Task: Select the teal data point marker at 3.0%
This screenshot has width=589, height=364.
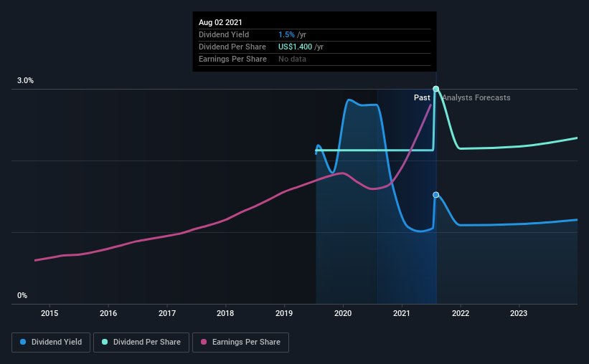Action: click(x=435, y=89)
